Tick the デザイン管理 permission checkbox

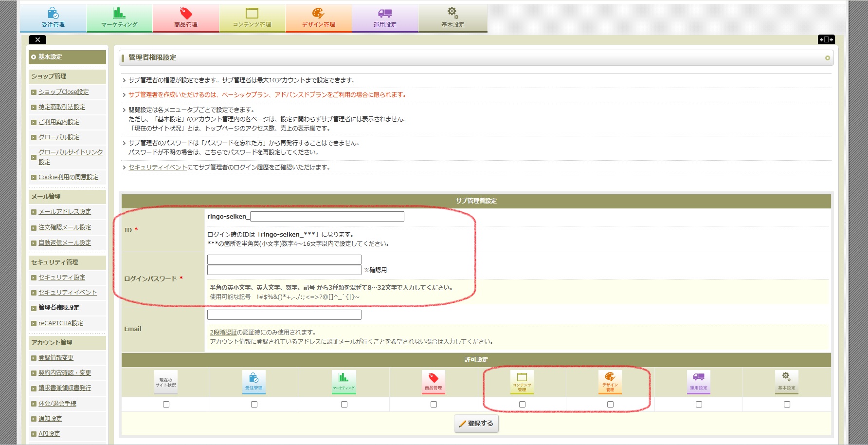[x=610, y=404]
